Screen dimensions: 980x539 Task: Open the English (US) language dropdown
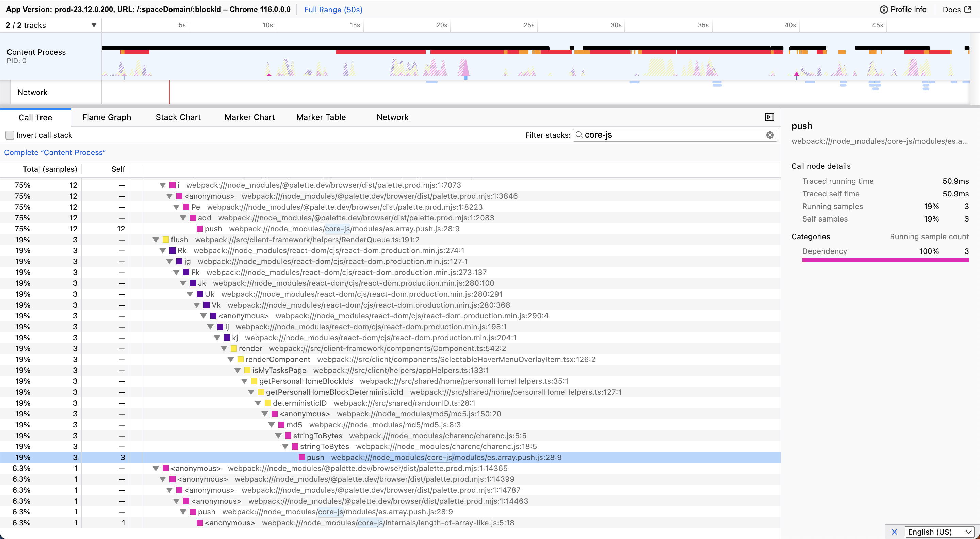tap(939, 532)
